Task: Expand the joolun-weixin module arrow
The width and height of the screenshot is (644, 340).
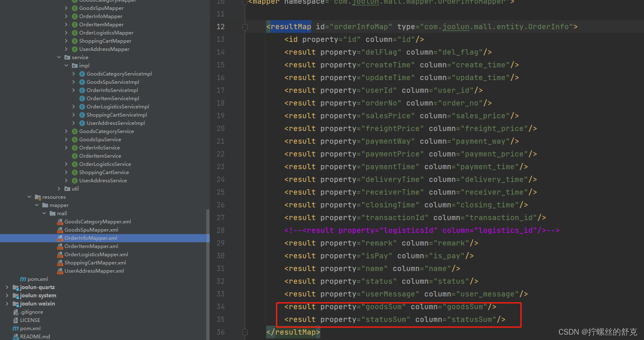Action: point(7,304)
